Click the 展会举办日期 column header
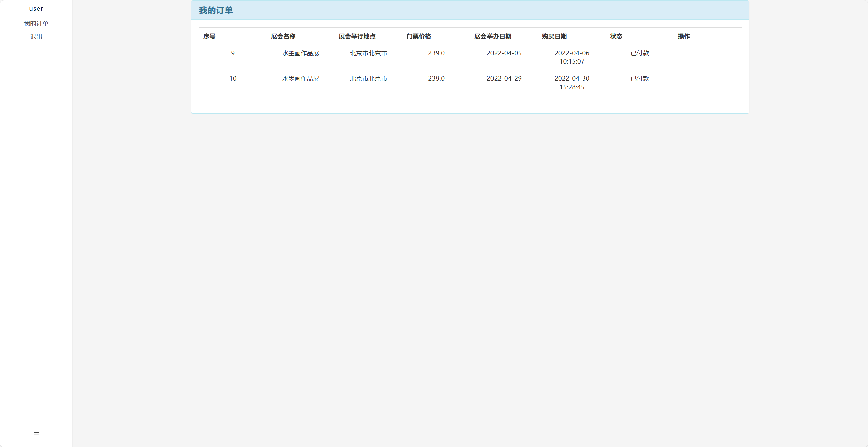Image resolution: width=868 pixels, height=447 pixels. 493,36
